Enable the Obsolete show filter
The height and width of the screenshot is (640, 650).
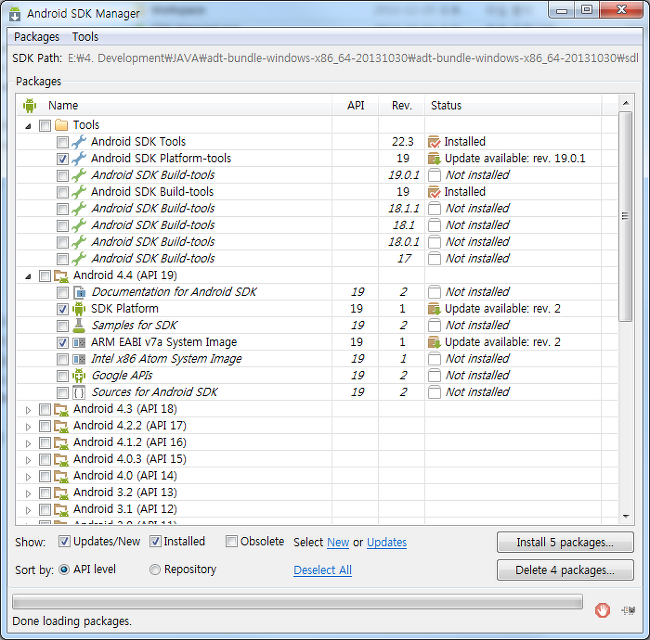[231, 541]
